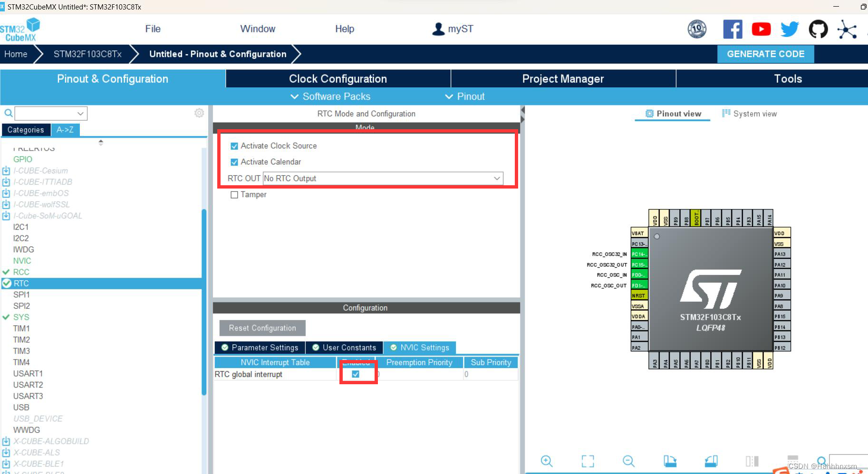Switch to Clock Configuration tab
The height and width of the screenshot is (474, 868).
point(338,79)
